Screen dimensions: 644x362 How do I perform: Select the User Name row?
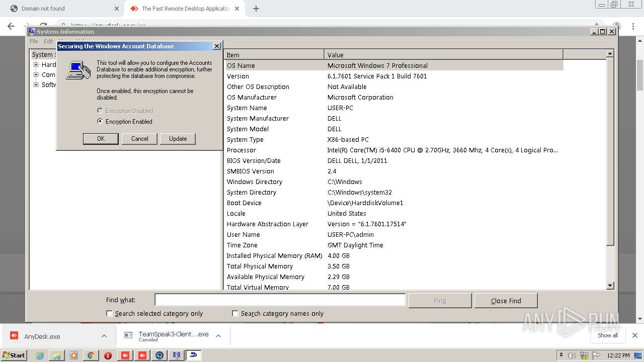393,234
